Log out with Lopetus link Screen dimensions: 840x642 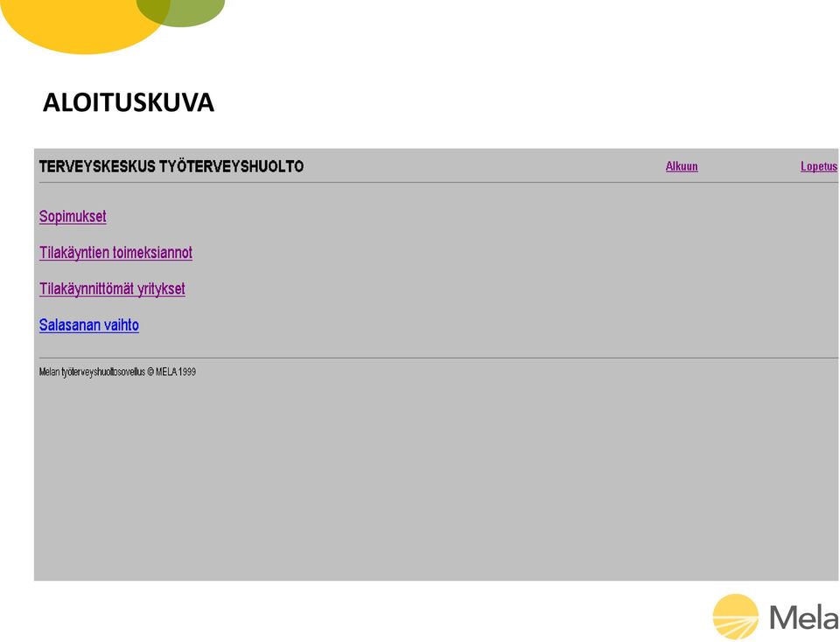coord(819,166)
